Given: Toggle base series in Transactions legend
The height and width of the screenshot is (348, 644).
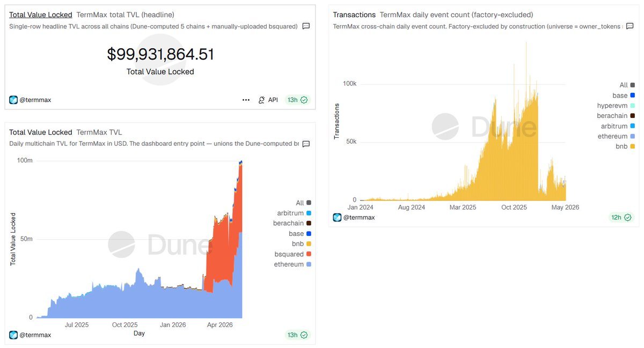Looking at the screenshot, I should coord(624,95).
